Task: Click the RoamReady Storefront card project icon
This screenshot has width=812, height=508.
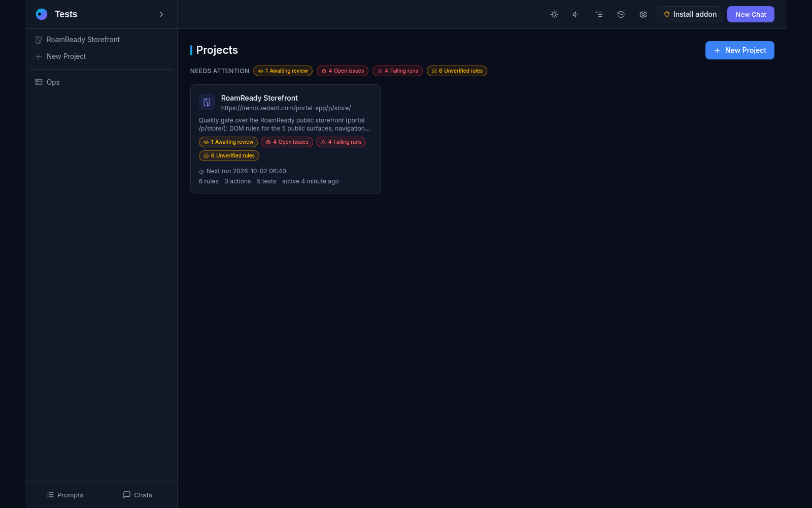Action: 207,102
